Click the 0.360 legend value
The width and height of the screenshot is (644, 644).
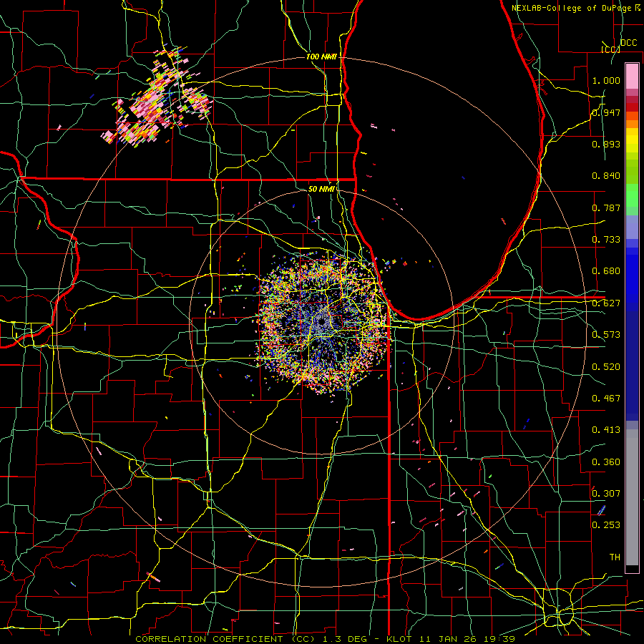tap(606, 462)
